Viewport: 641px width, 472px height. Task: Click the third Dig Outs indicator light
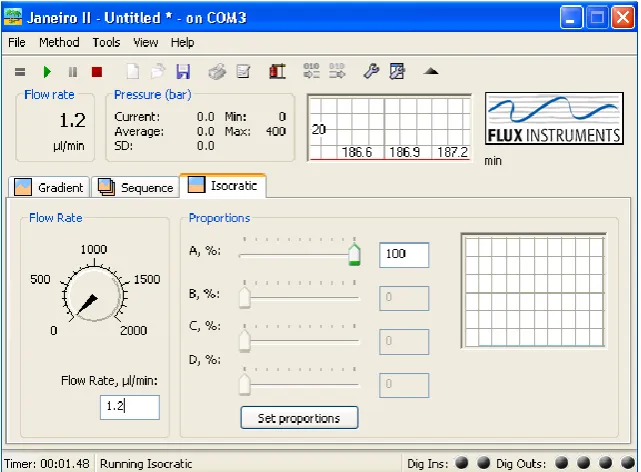(x=605, y=463)
